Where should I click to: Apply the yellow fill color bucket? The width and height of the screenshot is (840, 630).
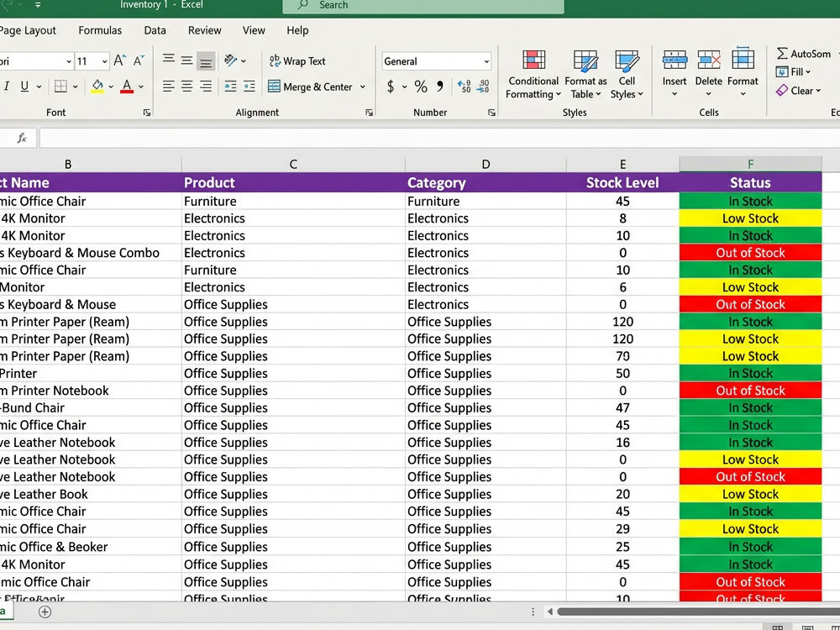pyautogui.click(x=97, y=87)
